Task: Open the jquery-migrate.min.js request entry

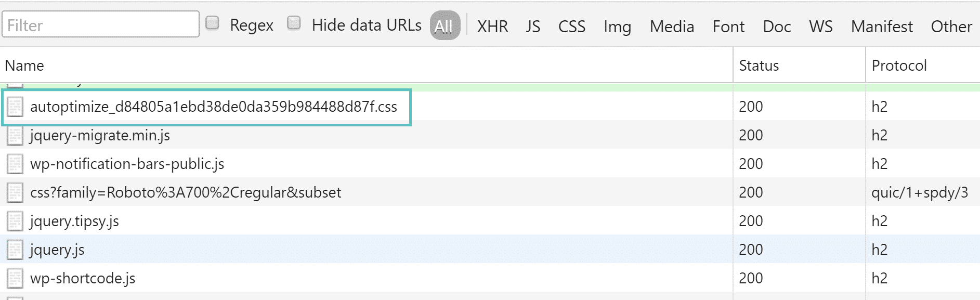Action: point(100,136)
